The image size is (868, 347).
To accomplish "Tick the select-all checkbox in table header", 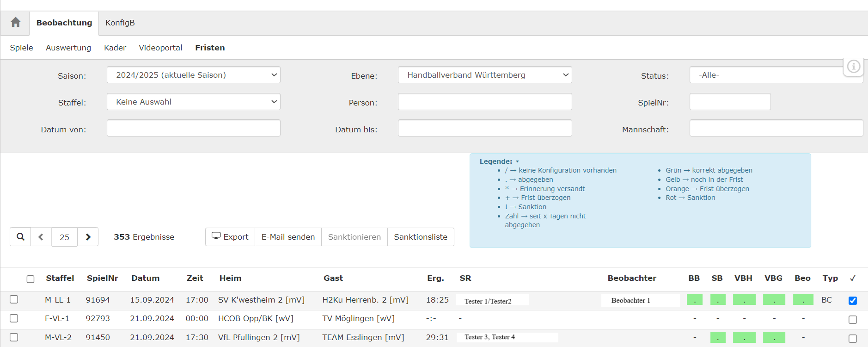I will (x=31, y=279).
